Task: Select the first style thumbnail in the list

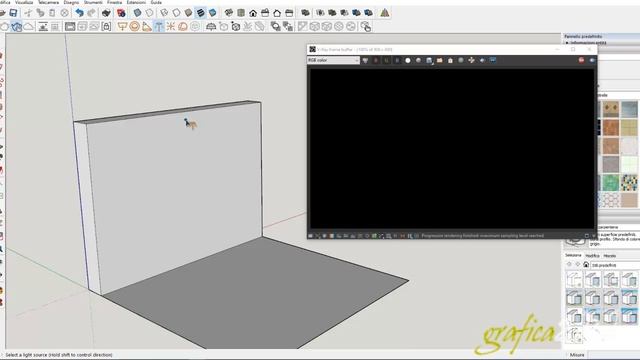Action: (x=574, y=280)
